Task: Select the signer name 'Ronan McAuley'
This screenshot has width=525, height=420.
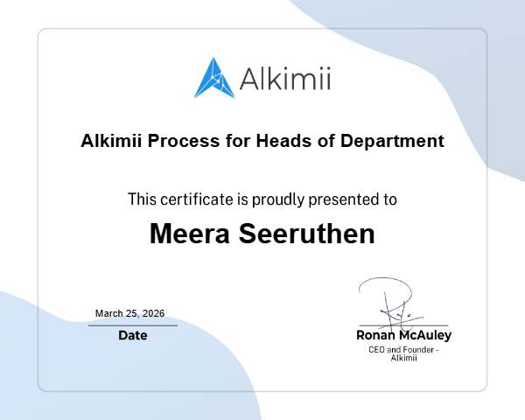Action: coord(403,335)
